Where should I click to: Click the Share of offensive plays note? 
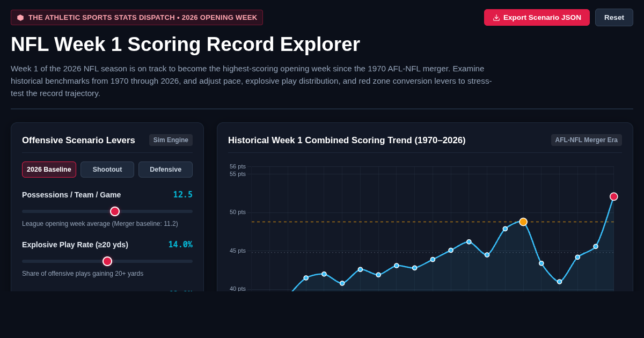[83, 274]
